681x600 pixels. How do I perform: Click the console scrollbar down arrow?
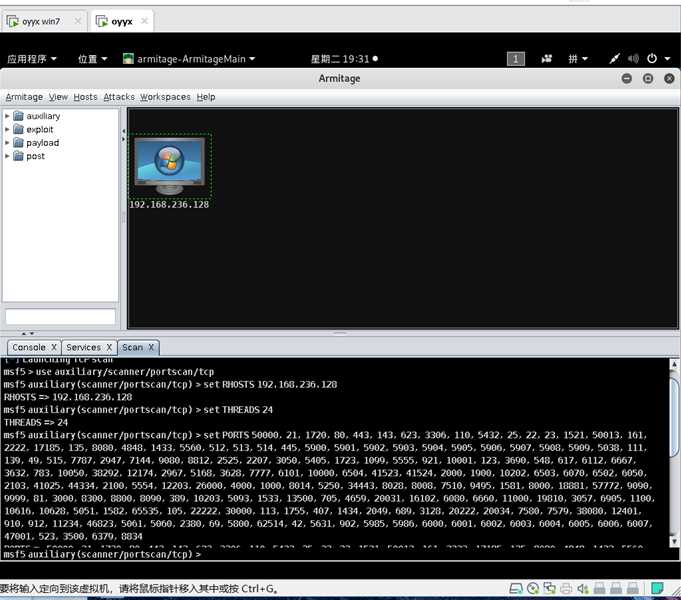[674, 541]
